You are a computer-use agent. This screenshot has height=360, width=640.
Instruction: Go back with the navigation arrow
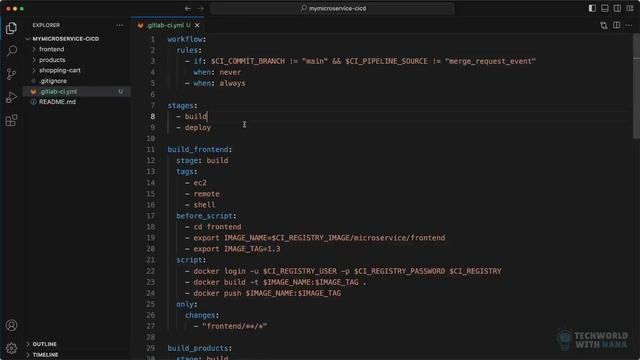[188, 8]
